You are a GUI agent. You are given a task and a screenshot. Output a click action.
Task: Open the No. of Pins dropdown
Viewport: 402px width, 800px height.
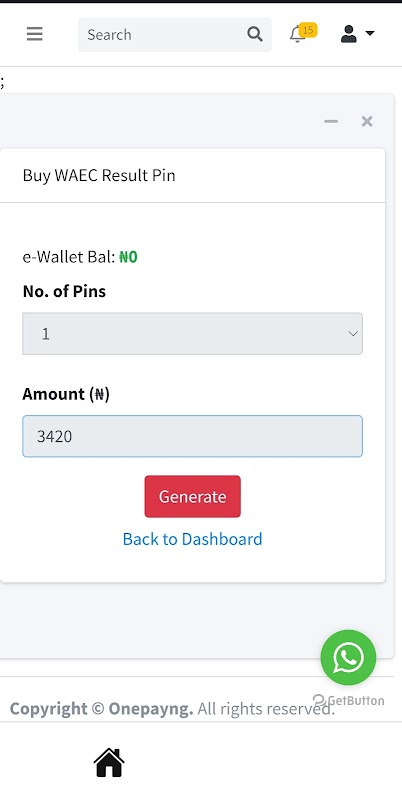click(x=192, y=334)
